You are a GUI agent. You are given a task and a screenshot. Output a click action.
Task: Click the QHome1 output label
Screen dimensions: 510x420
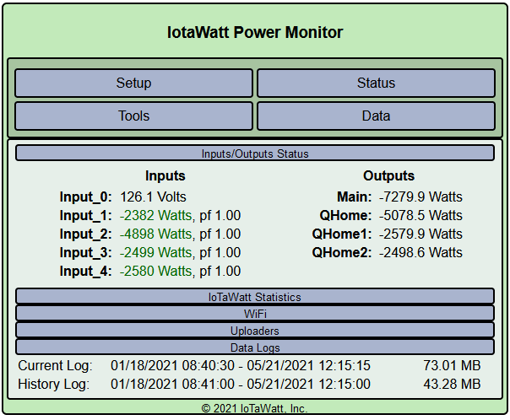point(342,234)
